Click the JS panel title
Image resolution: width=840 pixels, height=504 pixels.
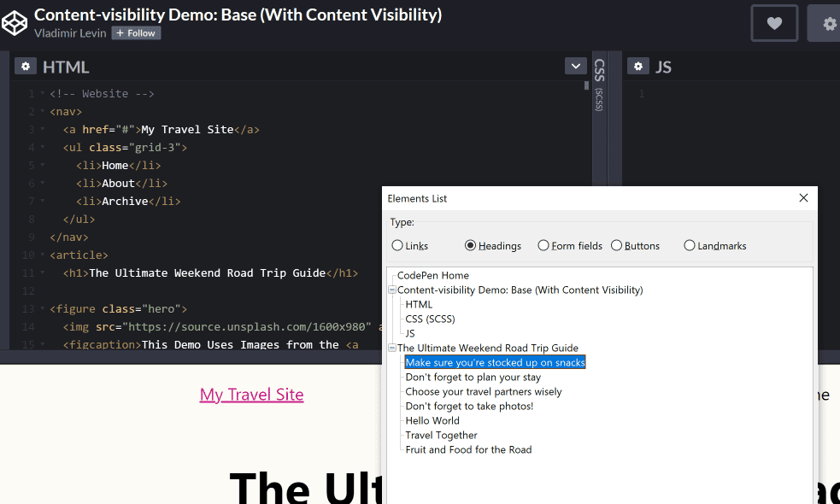pyautogui.click(x=663, y=67)
